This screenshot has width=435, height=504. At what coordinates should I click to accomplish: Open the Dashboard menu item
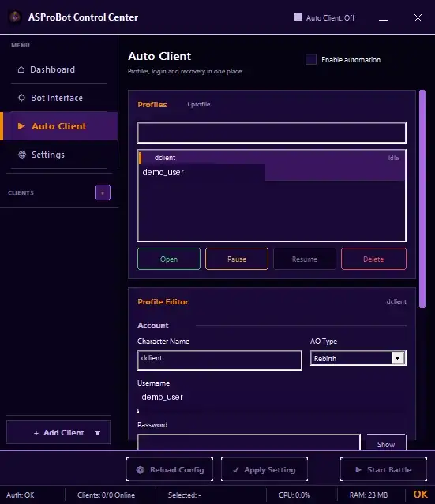coord(59,69)
